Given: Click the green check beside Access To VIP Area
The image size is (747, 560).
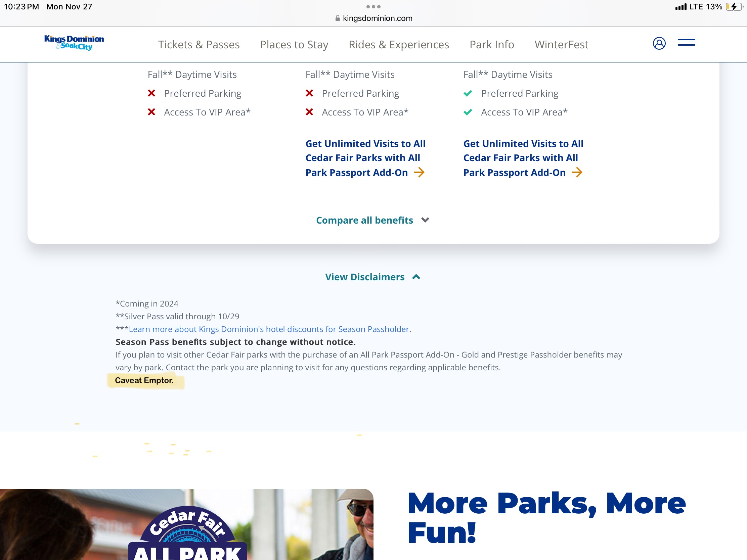Looking at the screenshot, I should tap(468, 112).
